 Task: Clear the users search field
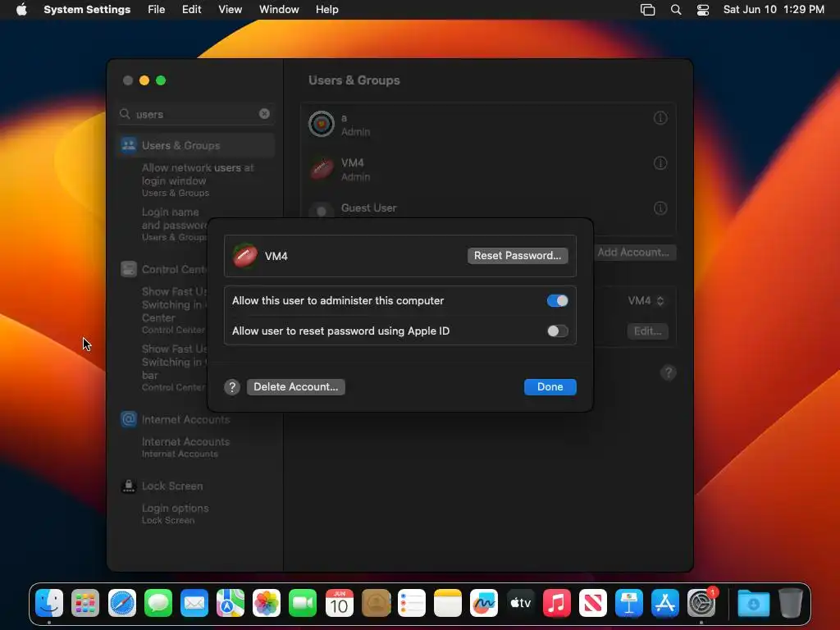[x=265, y=113]
